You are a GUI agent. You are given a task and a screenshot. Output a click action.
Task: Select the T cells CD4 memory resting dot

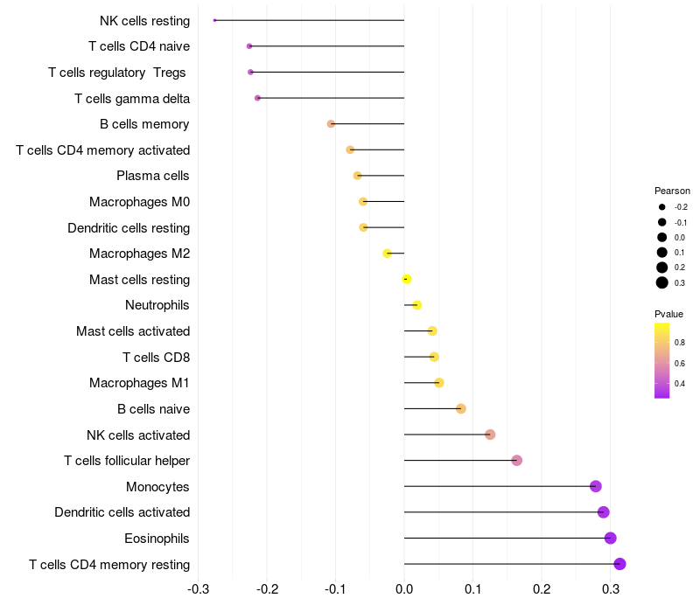tap(619, 564)
